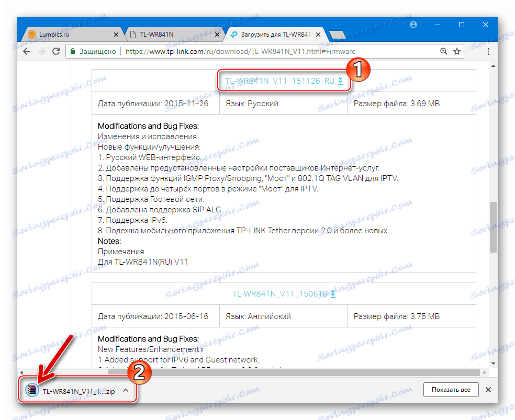
Task: Go back to the previous page
Action: pos(27,51)
